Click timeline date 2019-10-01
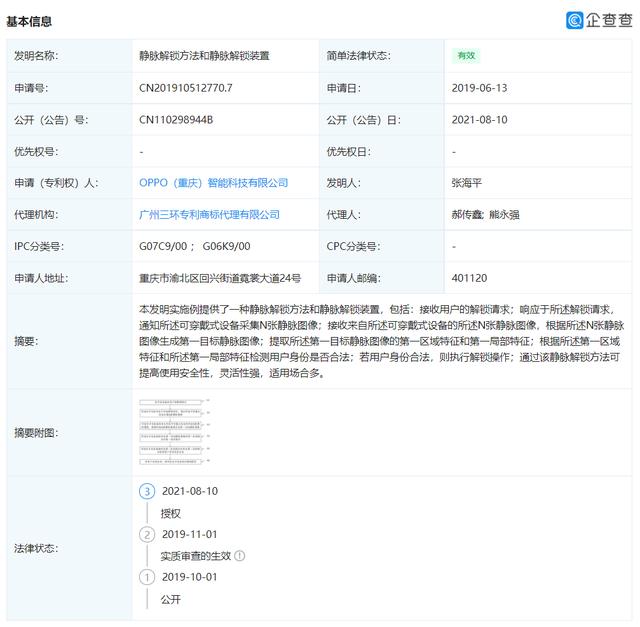The image size is (640, 627). point(190,577)
